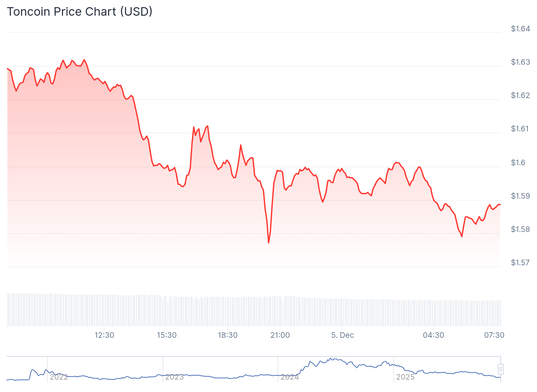Select the 18:30 label on time axis

[x=228, y=335]
